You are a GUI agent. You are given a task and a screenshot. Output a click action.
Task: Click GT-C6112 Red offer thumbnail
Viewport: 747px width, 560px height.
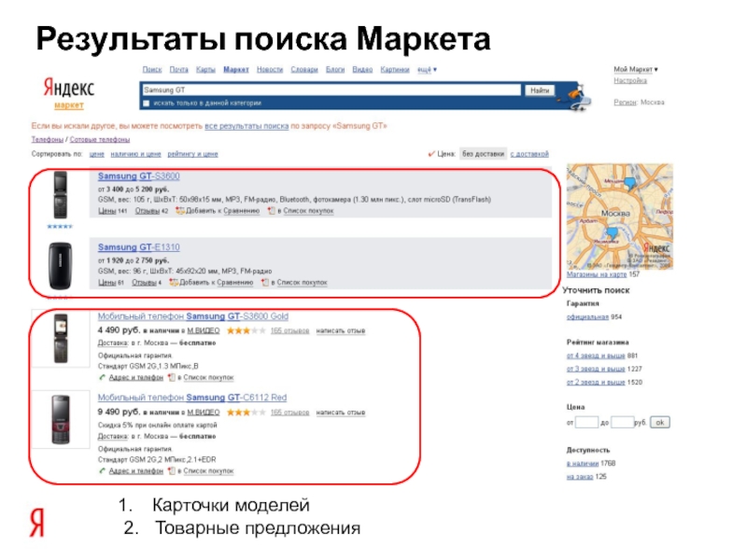coord(61,419)
